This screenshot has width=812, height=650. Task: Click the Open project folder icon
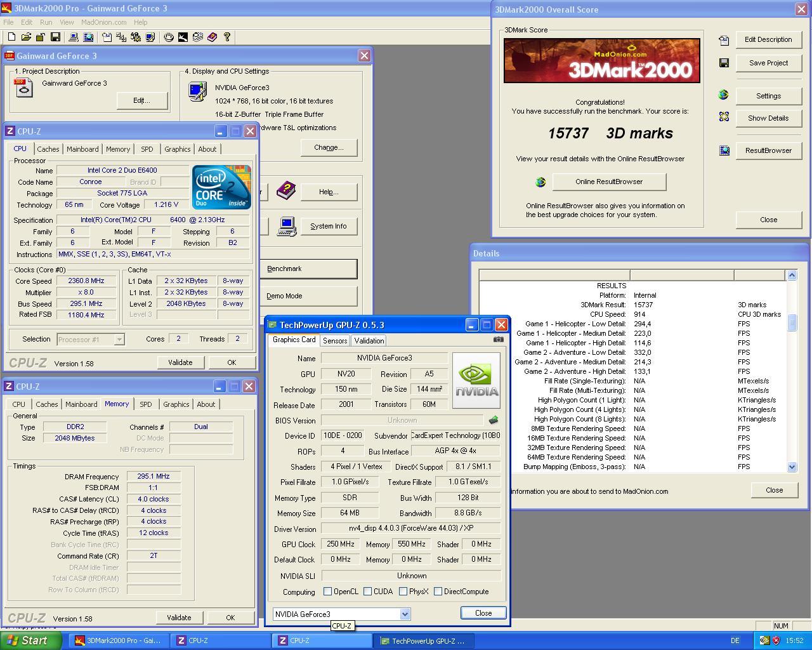26,37
